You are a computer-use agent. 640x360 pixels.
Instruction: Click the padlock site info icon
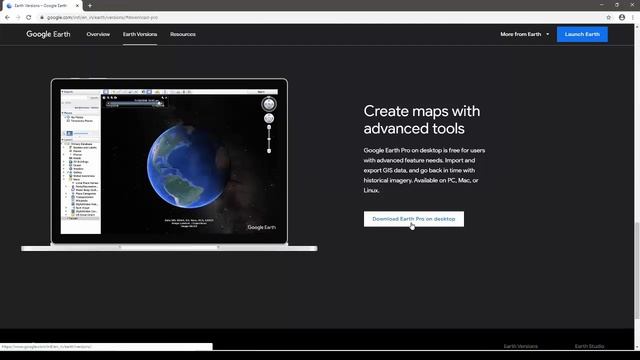(42, 18)
